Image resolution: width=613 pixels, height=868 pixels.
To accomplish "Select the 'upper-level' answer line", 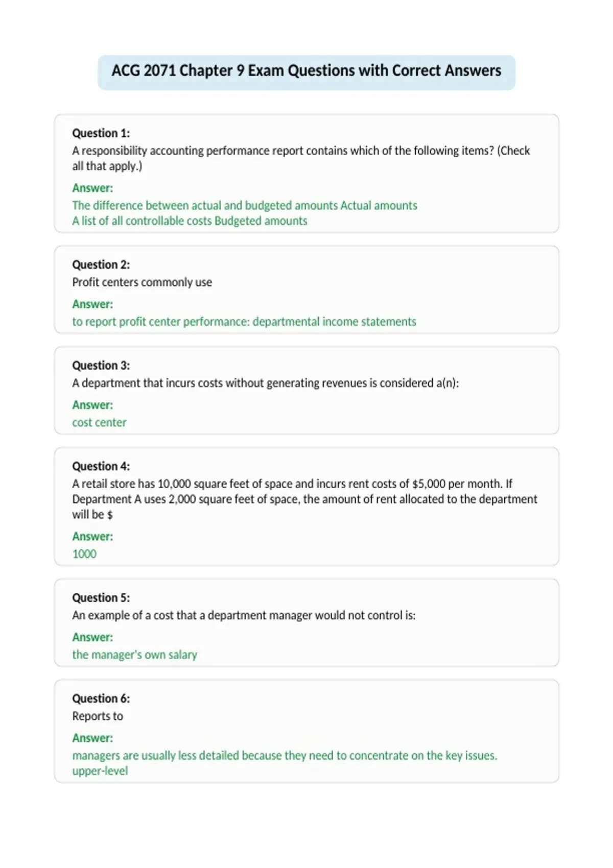I will pyautogui.click(x=100, y=771).
